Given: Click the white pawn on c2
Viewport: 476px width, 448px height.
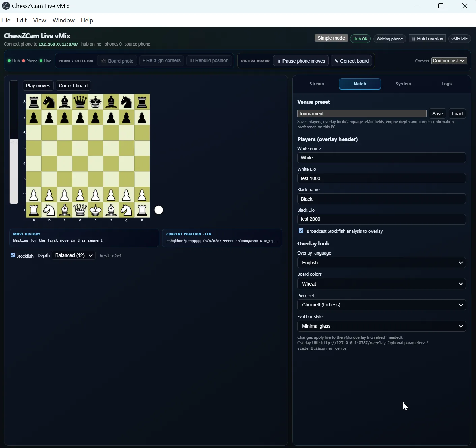Looking at the screenshot, I should 65,195.
